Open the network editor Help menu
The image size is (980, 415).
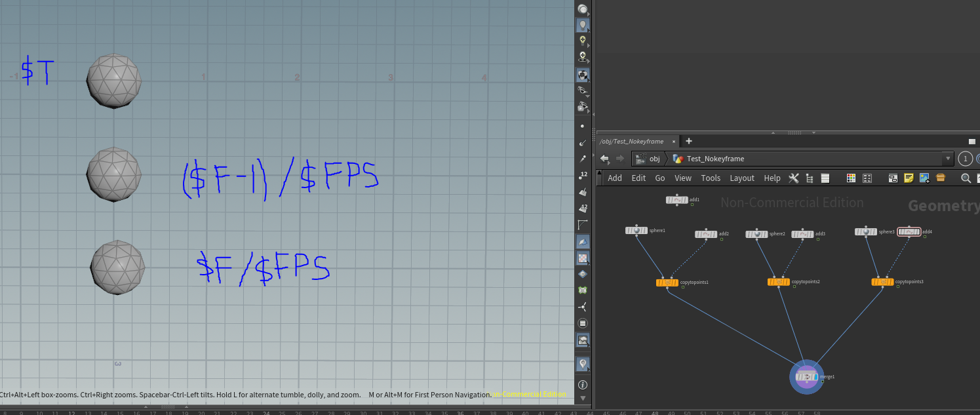(772, 178)
